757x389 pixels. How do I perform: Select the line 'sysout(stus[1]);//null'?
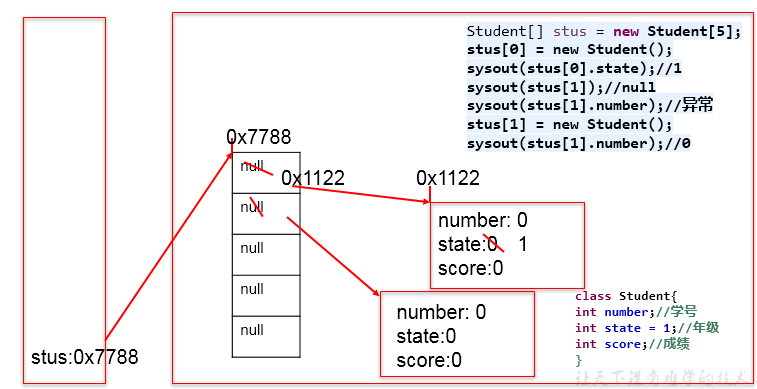[561, 87]
